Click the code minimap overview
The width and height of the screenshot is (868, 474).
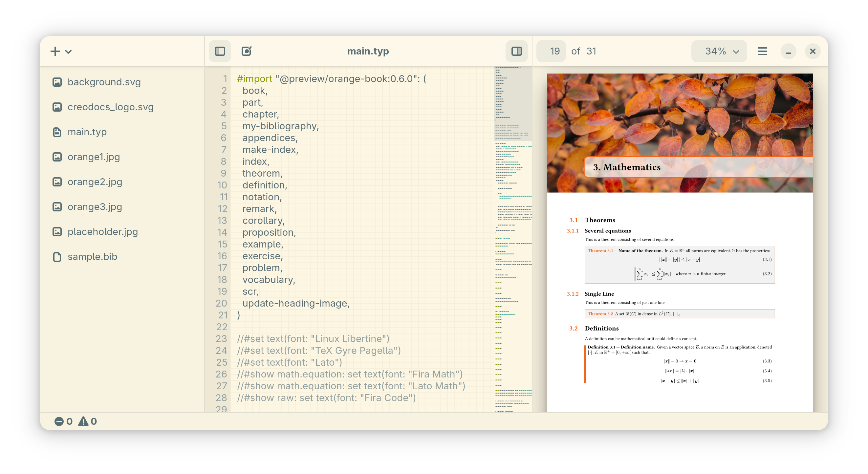(x=512, y=236)
